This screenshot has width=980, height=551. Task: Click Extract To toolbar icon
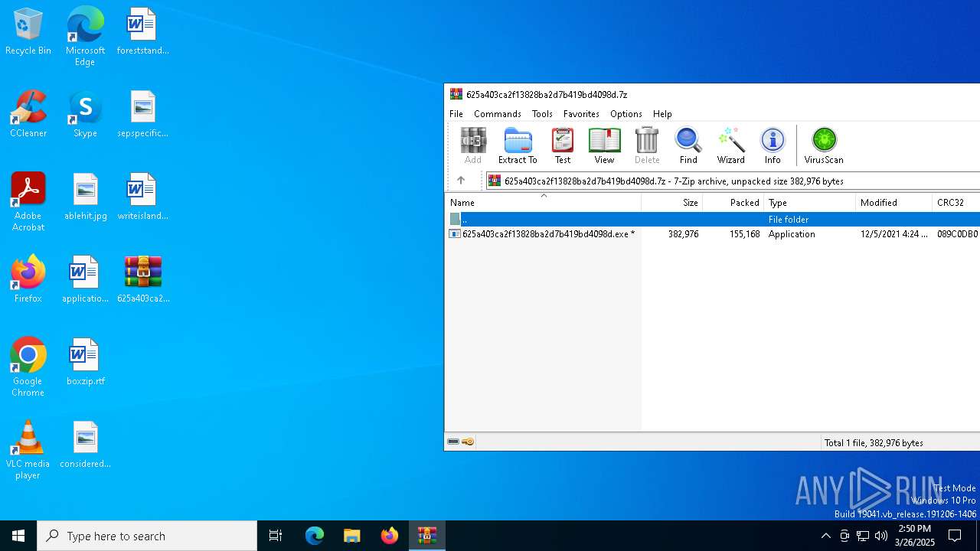coord(518,145)
